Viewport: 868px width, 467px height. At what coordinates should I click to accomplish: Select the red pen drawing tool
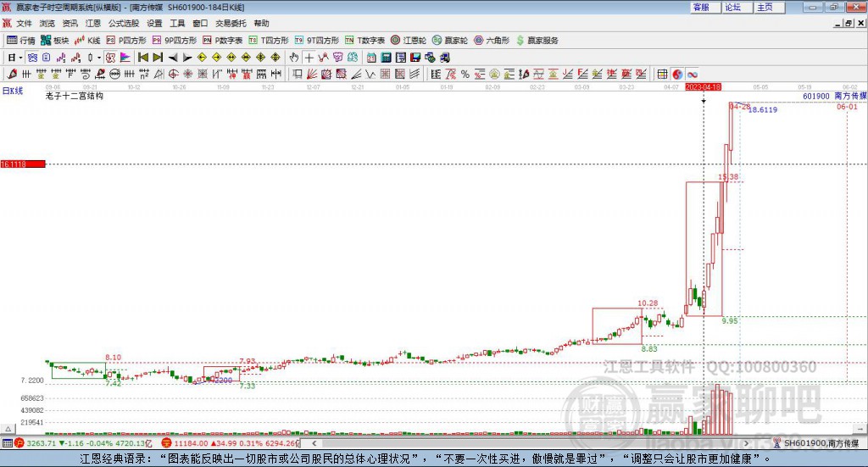pos(12,74)
